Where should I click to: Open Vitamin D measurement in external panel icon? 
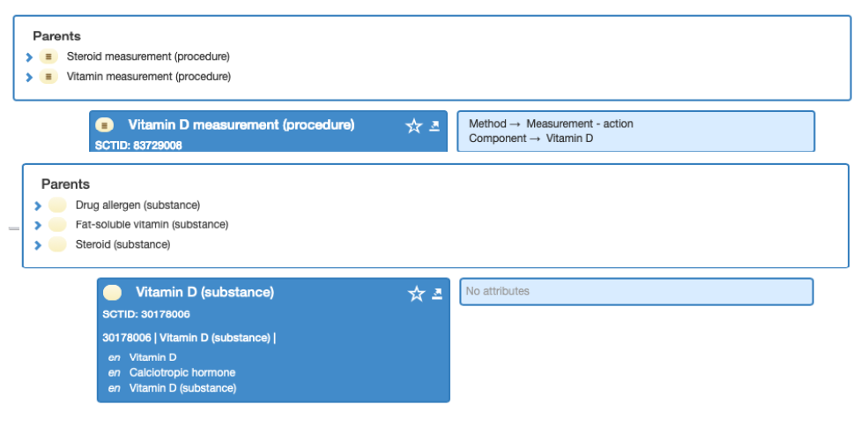[434, 126]
